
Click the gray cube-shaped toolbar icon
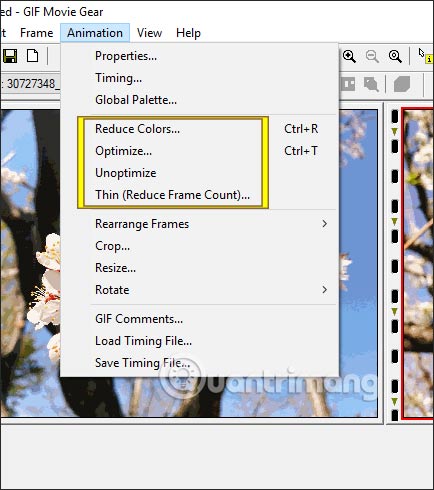point(402,84)
